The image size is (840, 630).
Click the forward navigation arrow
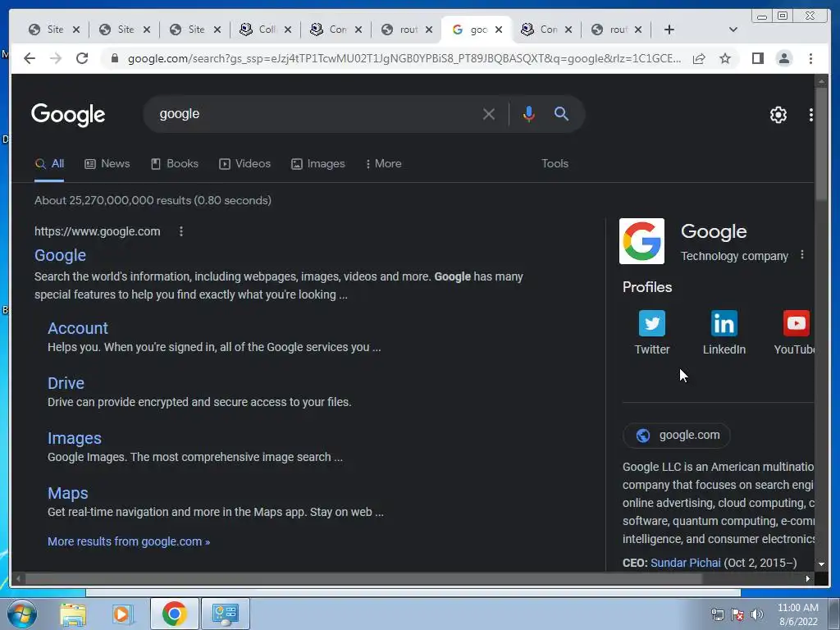(56, 58)
